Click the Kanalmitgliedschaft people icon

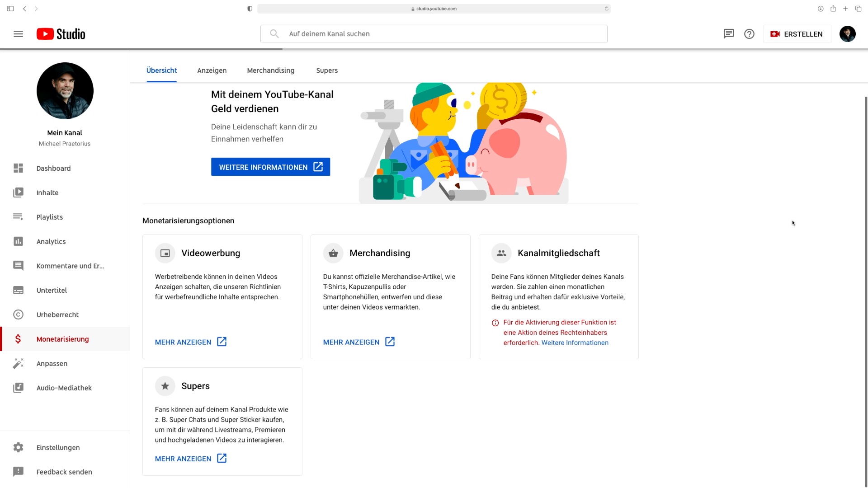point(501,253)
